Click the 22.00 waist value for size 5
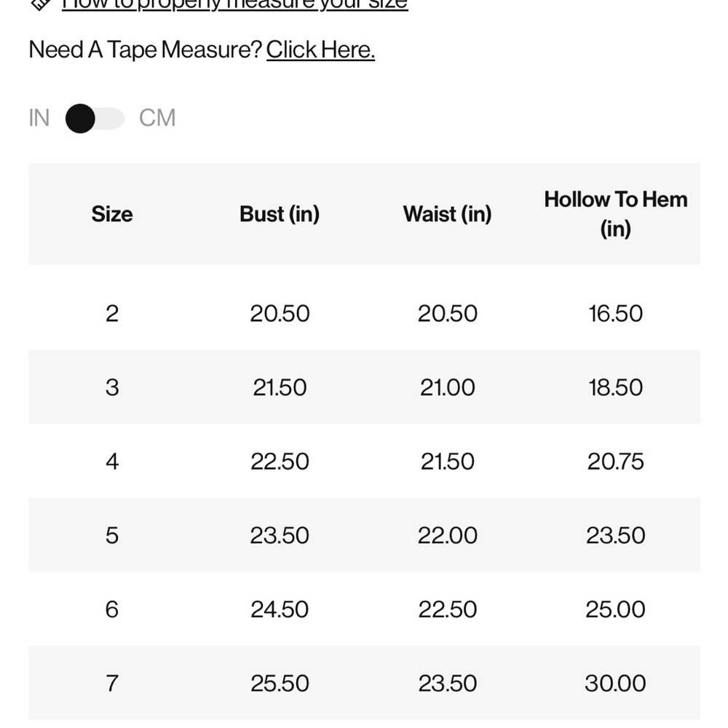The image size is (728, 728). 448,535
